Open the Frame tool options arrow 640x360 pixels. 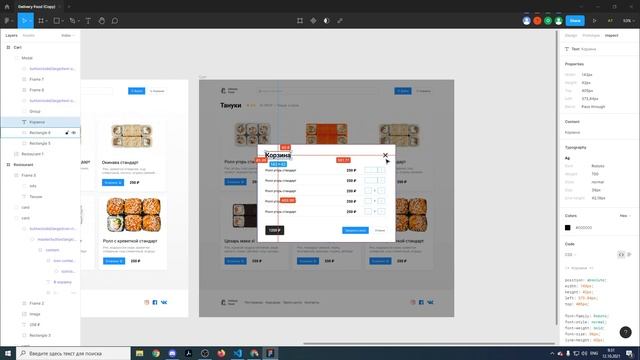(x=47, y=21)
